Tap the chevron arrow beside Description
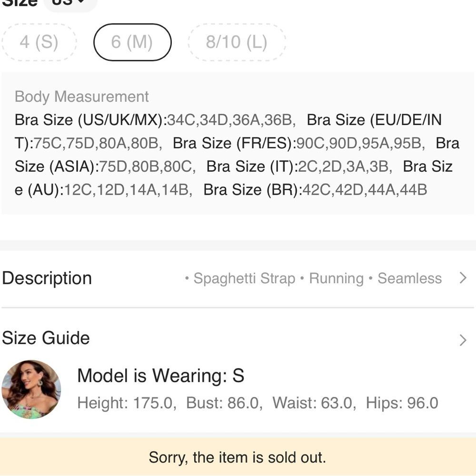This screenshot has height=476, width=476. click(x=463, y=278)
